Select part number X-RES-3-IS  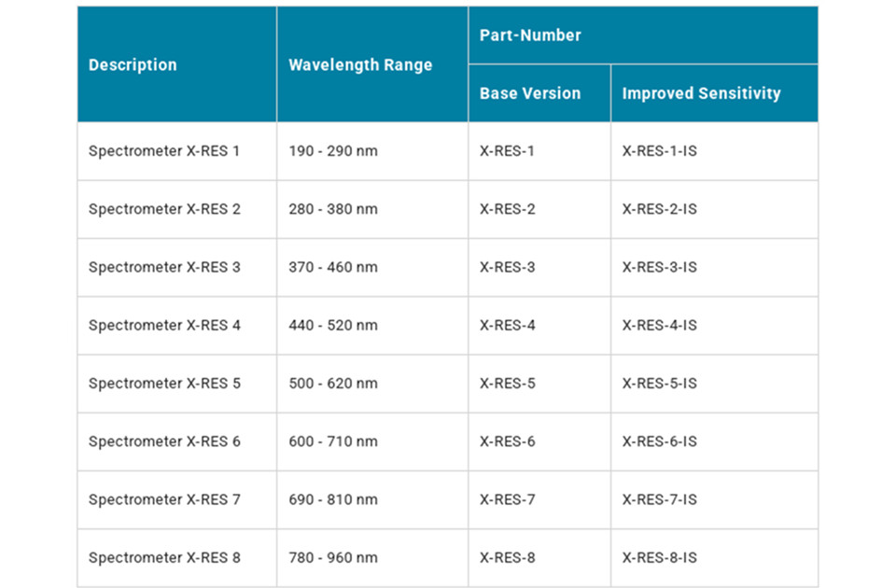coord(660,267)
